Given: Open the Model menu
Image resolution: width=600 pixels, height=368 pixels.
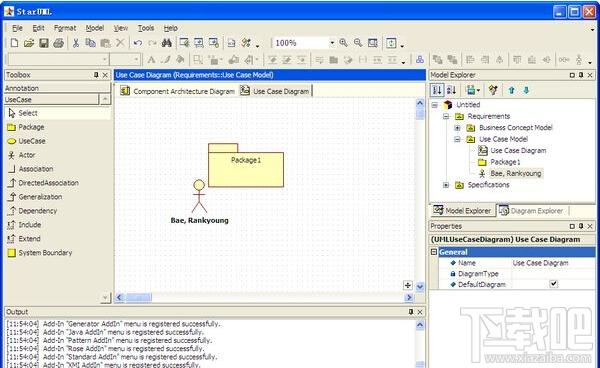Looking at the screenshot, I should click(x=95, y=28).
